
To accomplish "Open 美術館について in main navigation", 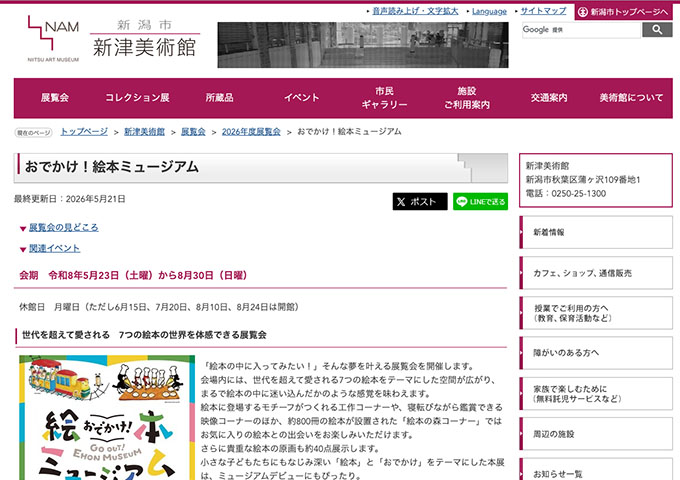I will (631, 98).
